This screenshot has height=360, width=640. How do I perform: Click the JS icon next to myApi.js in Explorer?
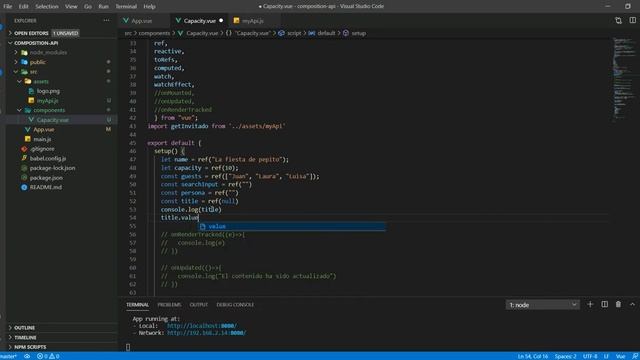(x=31, y=100)
